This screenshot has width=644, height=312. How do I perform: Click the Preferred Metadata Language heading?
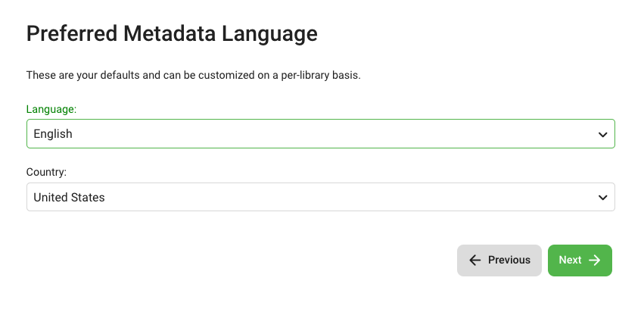(x=171, y=33)
